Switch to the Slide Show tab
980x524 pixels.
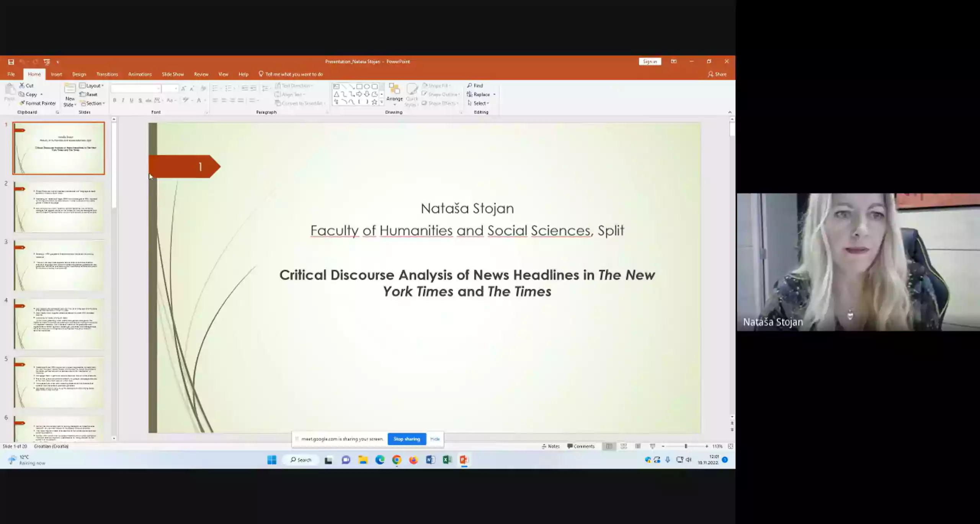pos(173,74)
